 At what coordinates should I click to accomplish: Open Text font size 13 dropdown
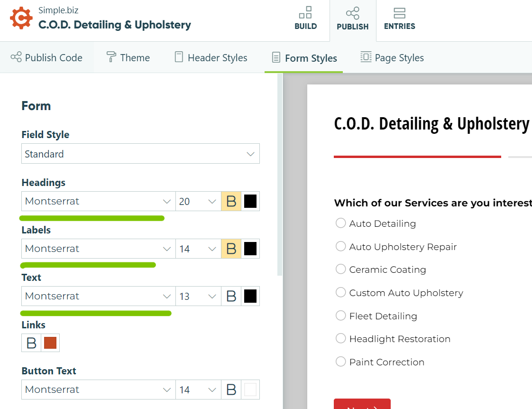(198, 297)
